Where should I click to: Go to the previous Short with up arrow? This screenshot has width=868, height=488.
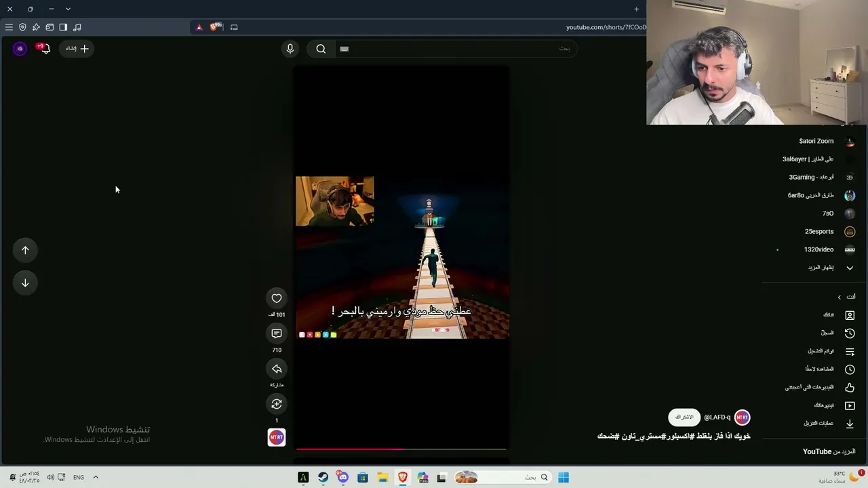click(25, 250)
